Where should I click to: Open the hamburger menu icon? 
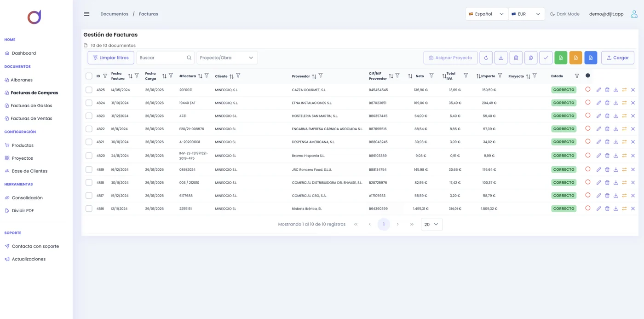point(86,14)
